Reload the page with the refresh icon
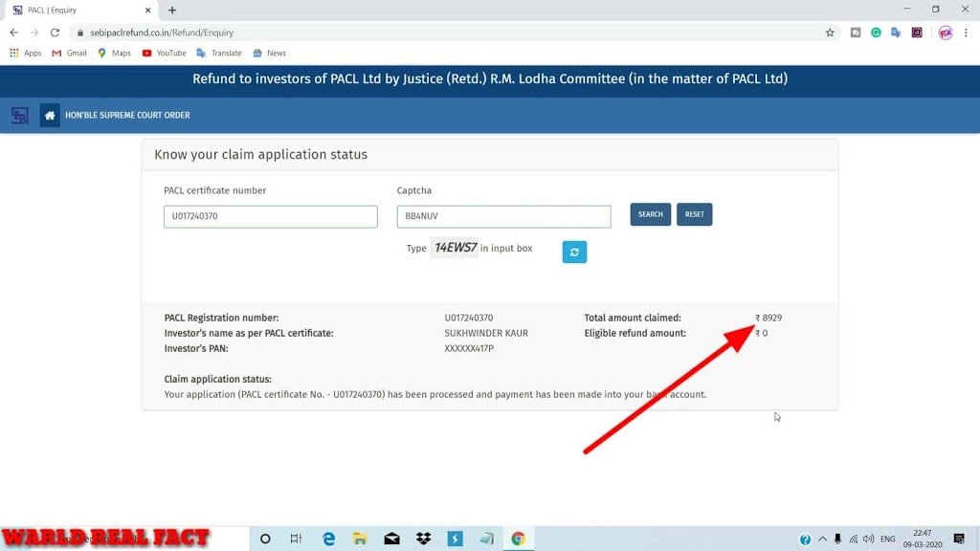Image resolution: width=980 pixels, height=551 pixels. pyautogui.click(x=55, y=33)
